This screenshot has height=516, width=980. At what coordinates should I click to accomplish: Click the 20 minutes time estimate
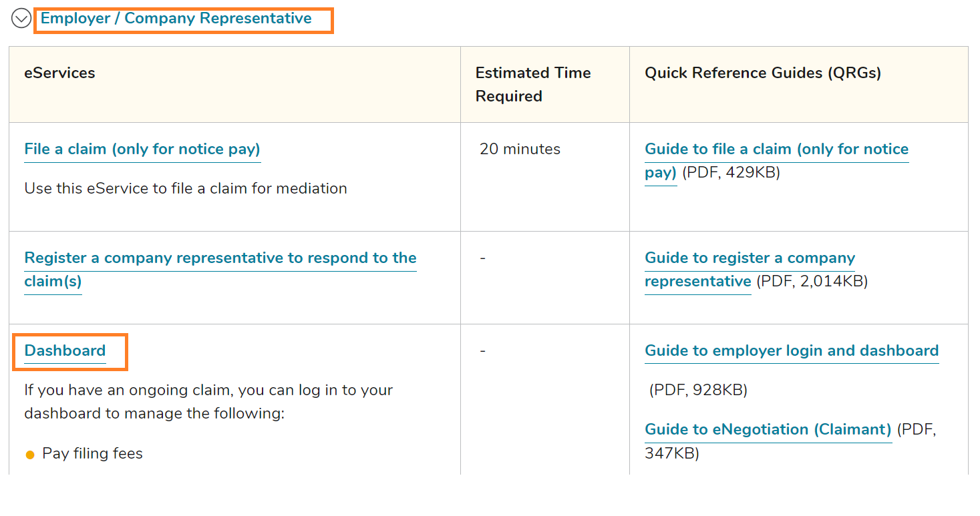(x=520, y=150)
